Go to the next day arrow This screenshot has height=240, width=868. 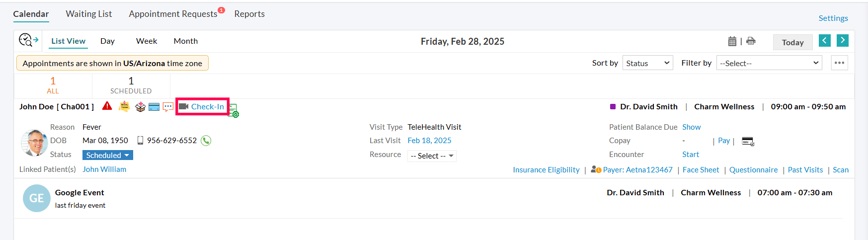[842, 41]
